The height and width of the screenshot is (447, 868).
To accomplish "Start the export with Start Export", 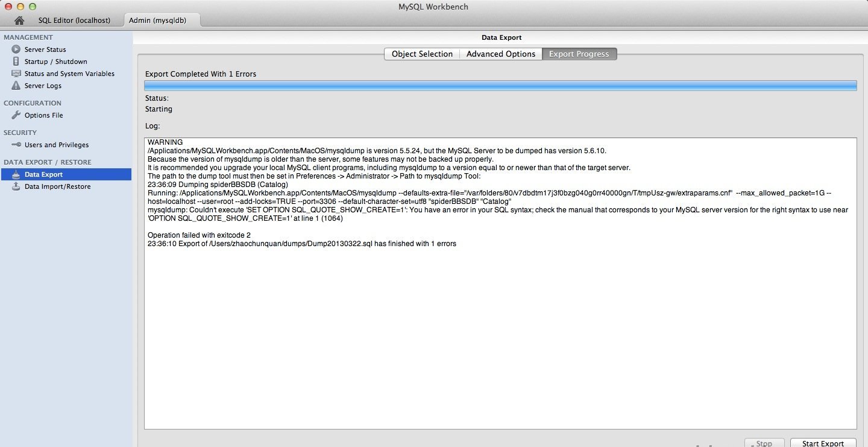I will click(823, 443).
